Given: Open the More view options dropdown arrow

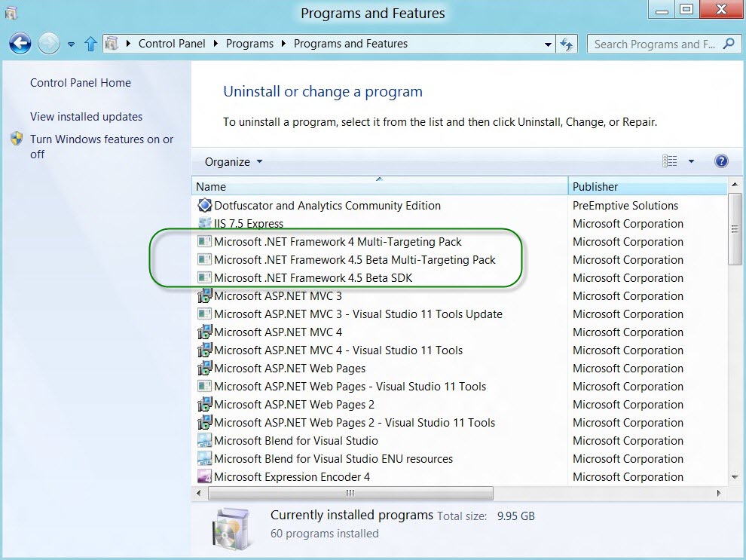Looking at the screenshot, I should pyautogui.click(x=691, y=161).
